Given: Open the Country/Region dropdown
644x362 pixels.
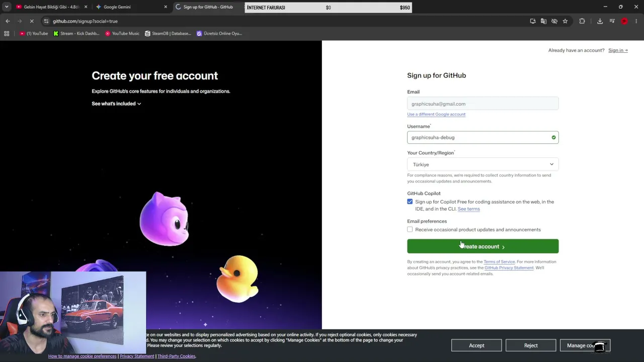Looking at the screenshot, I should pos(482,164).
